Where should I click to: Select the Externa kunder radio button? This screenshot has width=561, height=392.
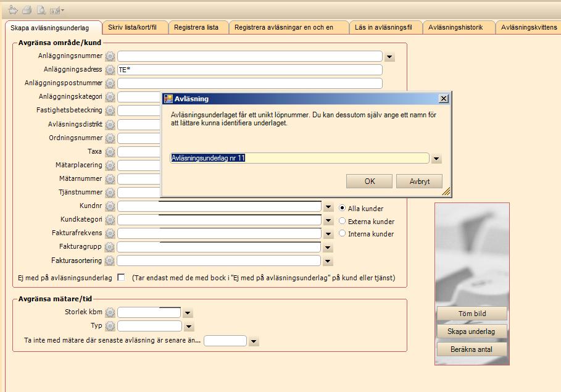pyautogui.click(x=342, y=221)
